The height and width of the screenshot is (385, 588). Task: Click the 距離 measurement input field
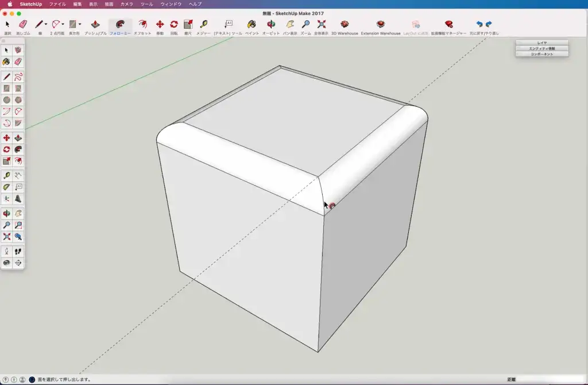[551, 379]
